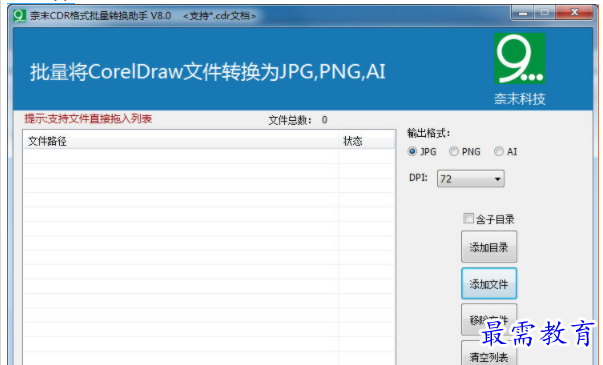The image size is (603, 365).
Task: Click the 状态 column header
Action: pyautogui.click(x=367, y=141)
